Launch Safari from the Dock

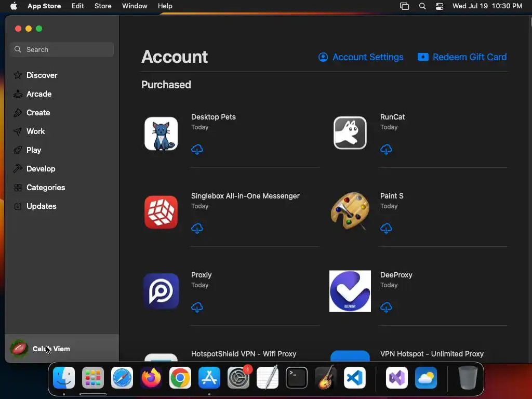pyautogui.click(x=122, y=378)
